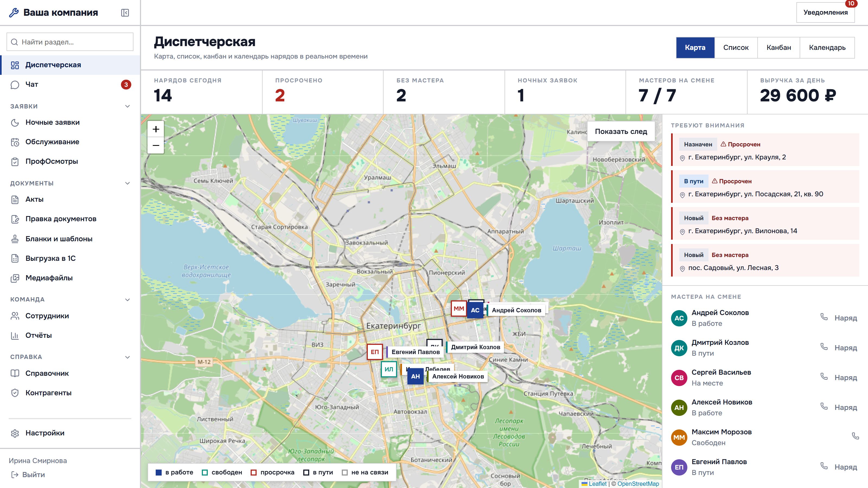Open Наряд for Дмитрий Козлов

pos(846,348)
